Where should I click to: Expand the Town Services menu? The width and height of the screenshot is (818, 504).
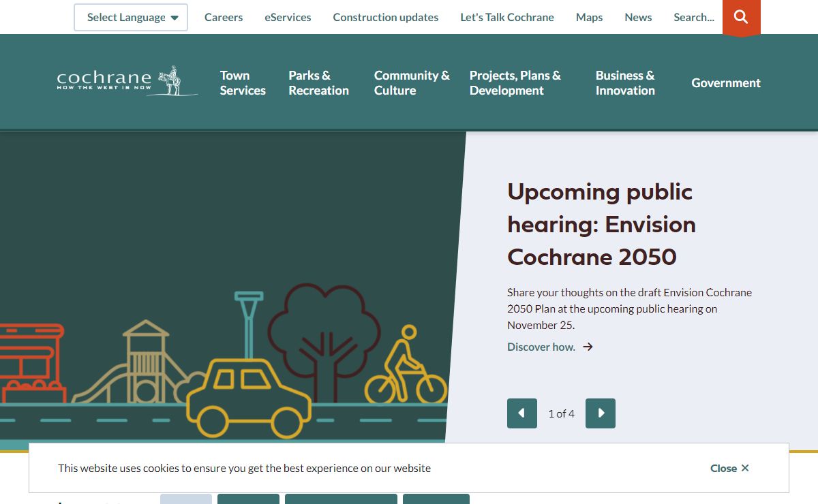pos(243,83)
